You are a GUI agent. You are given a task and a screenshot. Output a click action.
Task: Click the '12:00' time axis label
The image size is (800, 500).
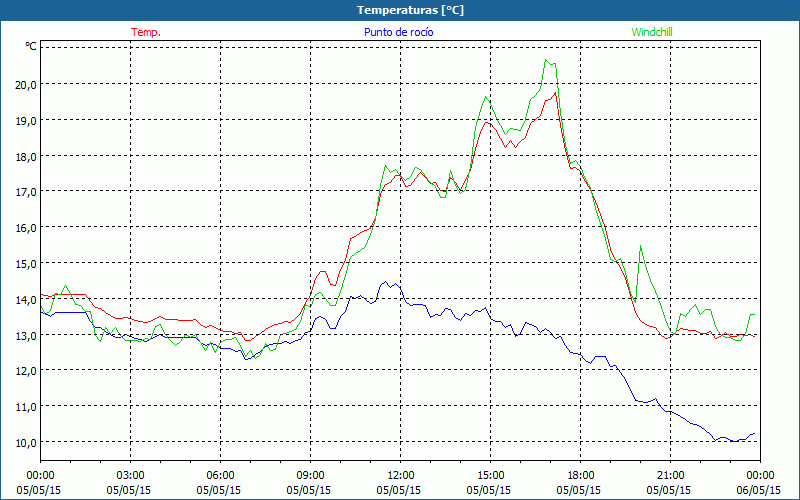pyautogui.click(x=401, y=476)
